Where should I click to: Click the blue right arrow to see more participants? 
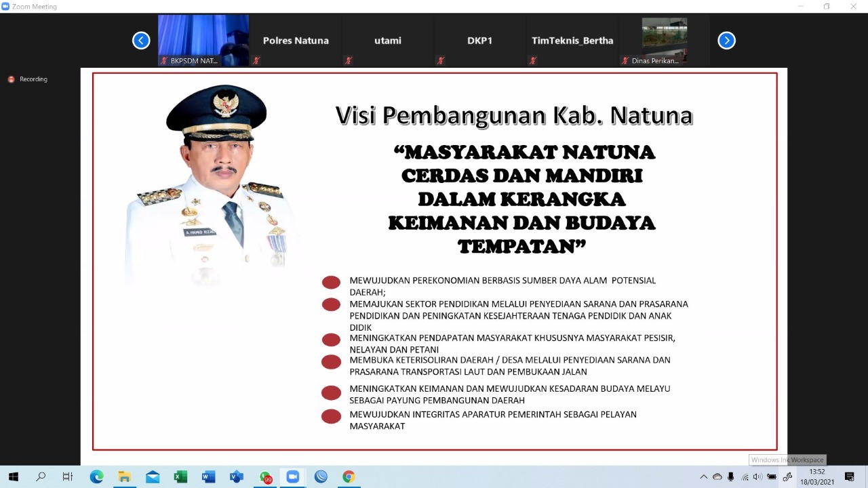coord(726,40)
